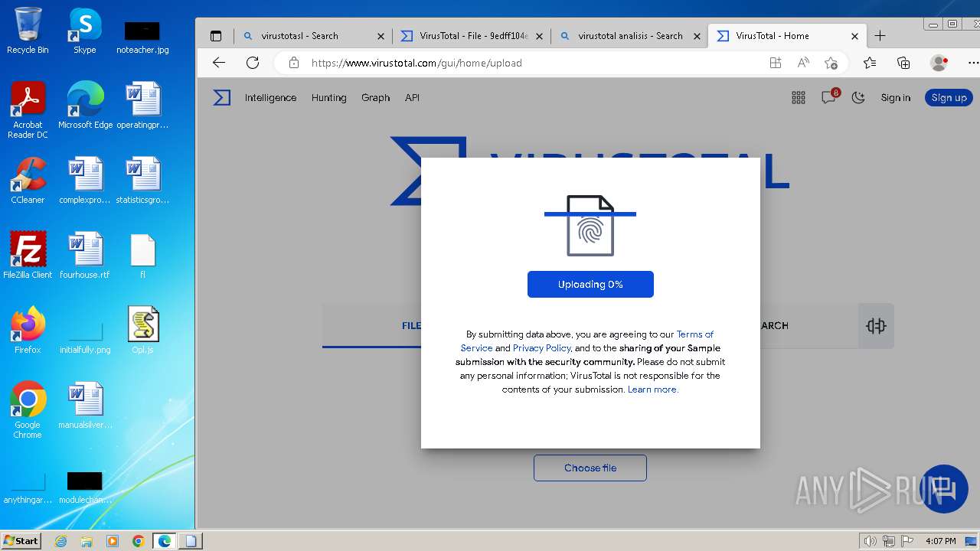Open Edge tab actions menu
980x551 pixels.
point(216,36)
